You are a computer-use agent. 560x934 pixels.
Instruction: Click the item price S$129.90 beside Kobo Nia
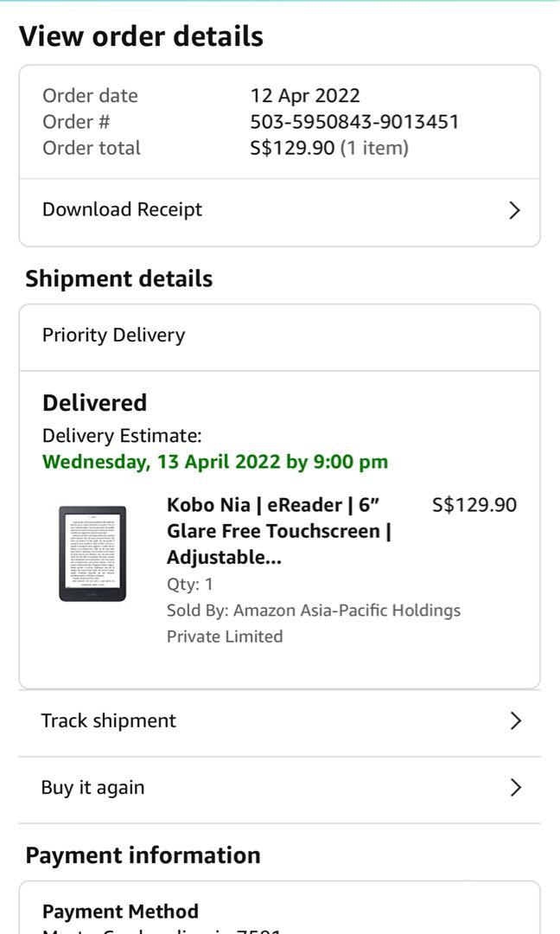point(474,505)
